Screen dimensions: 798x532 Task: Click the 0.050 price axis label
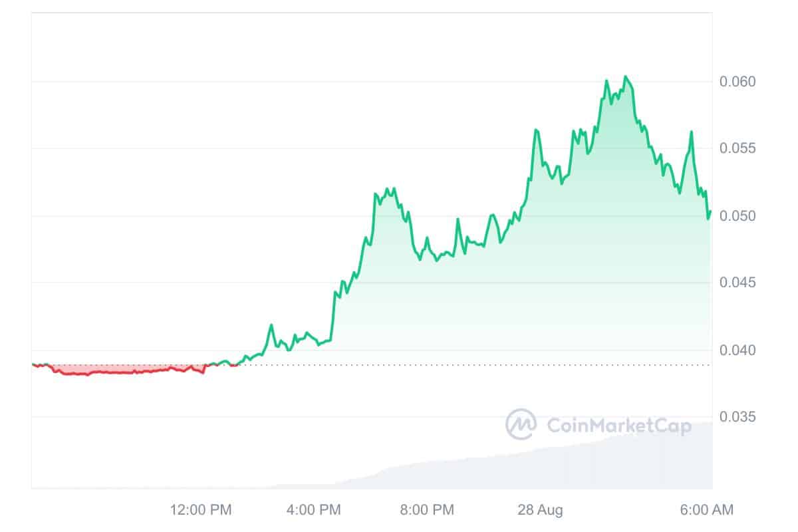[x=737, y=216]
